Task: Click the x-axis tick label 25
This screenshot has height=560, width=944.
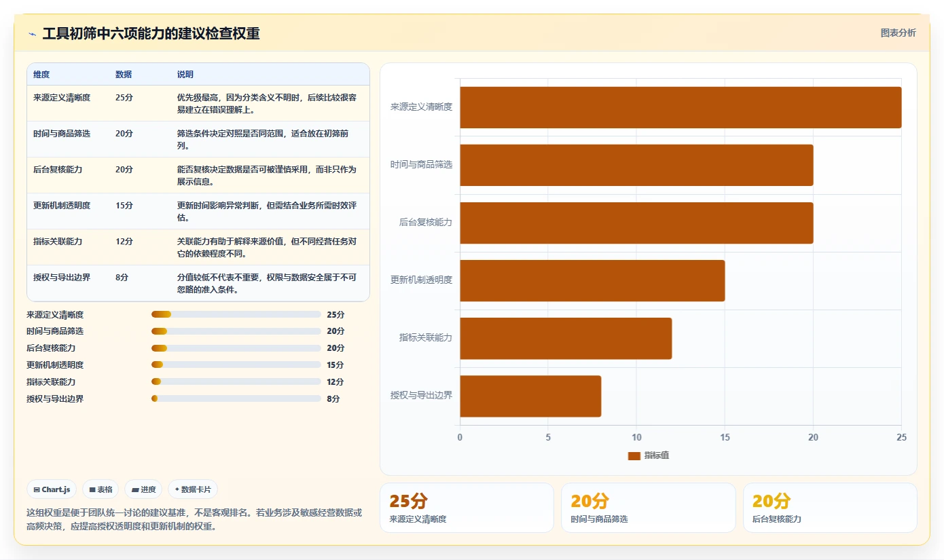Action: [x=901, y=438]
